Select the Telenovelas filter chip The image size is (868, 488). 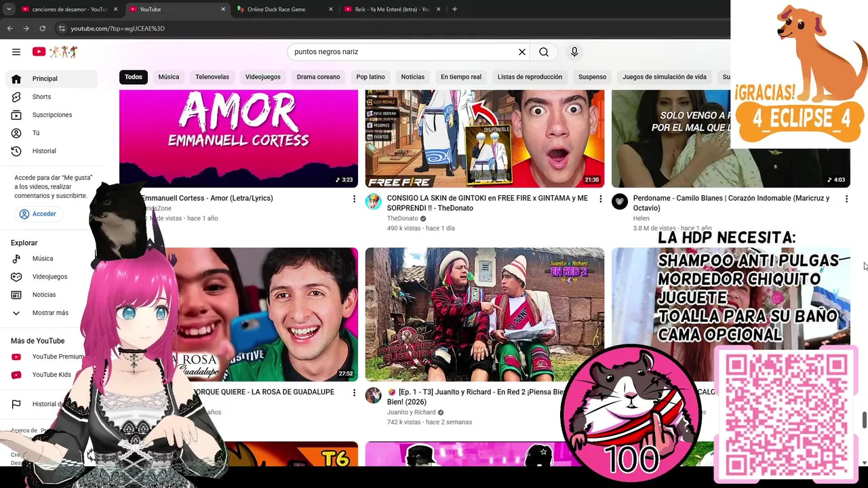click(212, 77)
